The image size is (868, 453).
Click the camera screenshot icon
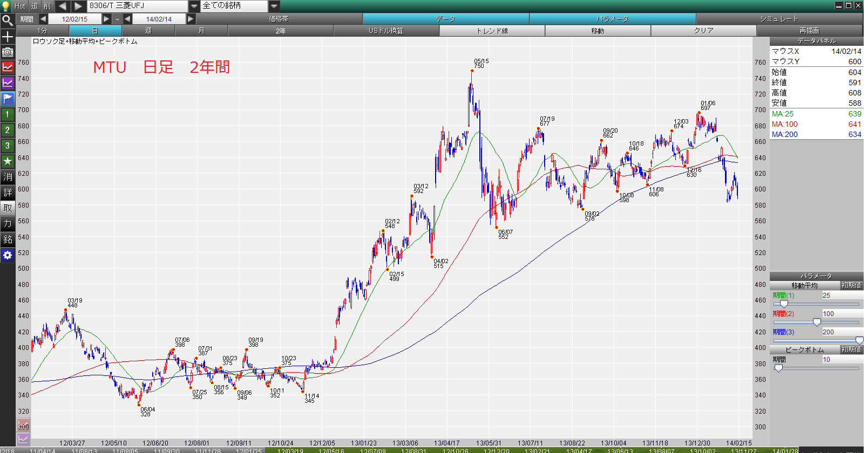point(8,52)
